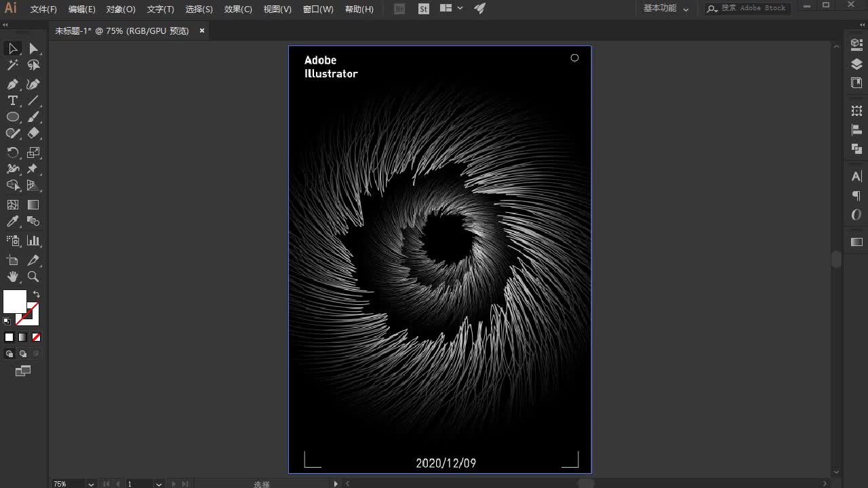Select the Hand tool
This screenshot has width=868, height=488.
click(12, 277)
